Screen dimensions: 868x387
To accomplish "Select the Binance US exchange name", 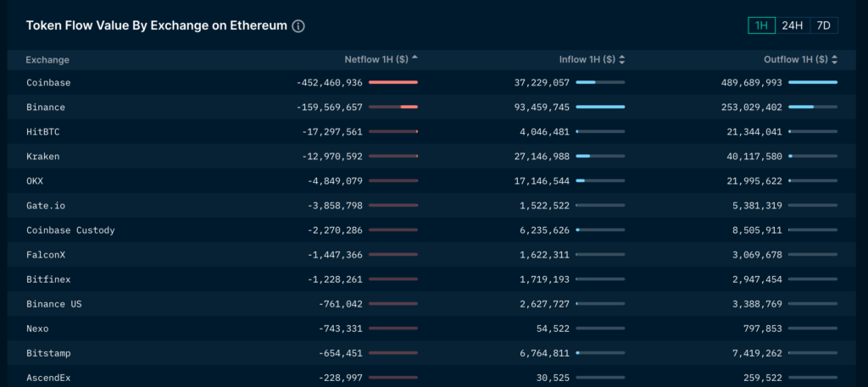I will (x=54, y=304).
